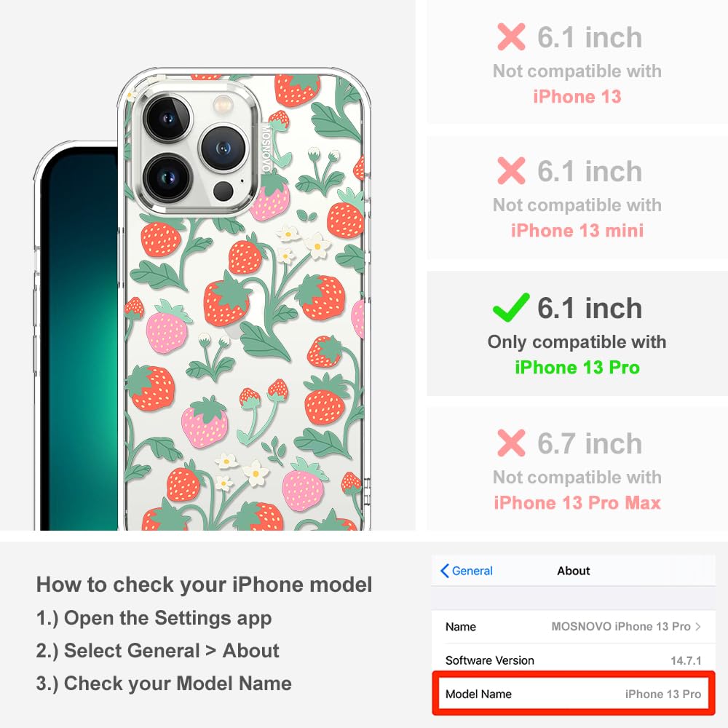Screen dimensions: 728x728
Task: Click the camera flash on the phone
Action: pos(223,103)
